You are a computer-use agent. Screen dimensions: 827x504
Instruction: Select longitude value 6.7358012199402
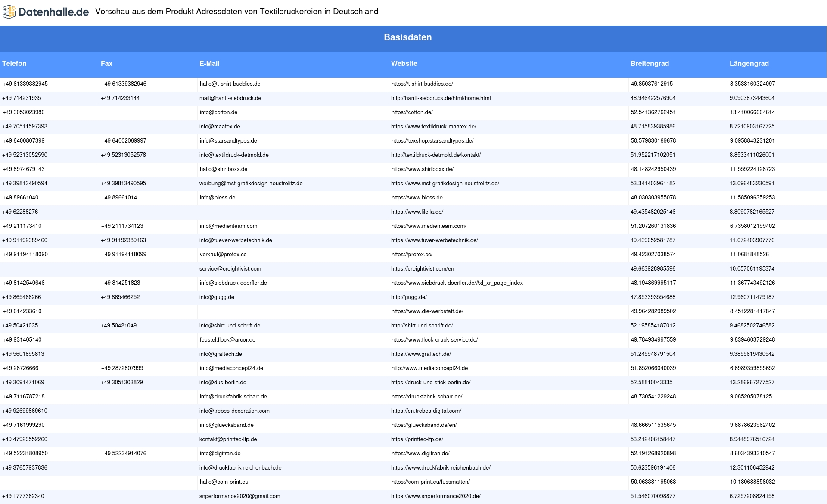pyautogui.click(x=752, y=226)
